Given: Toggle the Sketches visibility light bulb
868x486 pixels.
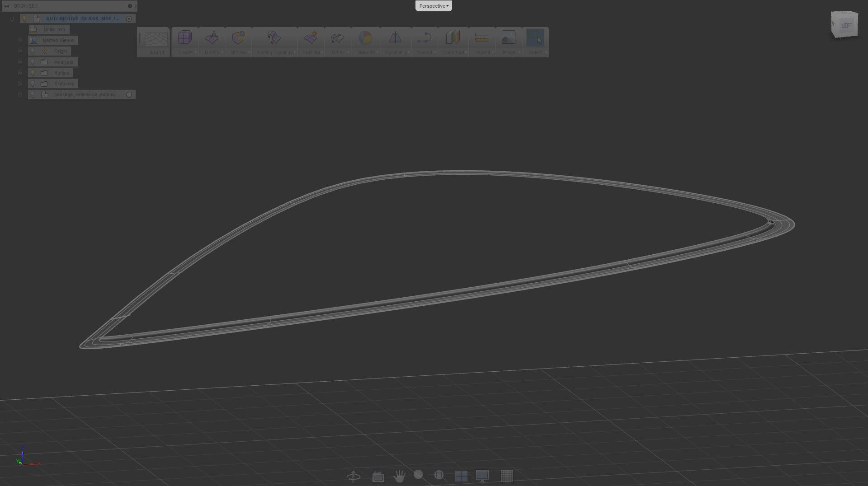Looking at the screenshot, I should click(33, 84).
